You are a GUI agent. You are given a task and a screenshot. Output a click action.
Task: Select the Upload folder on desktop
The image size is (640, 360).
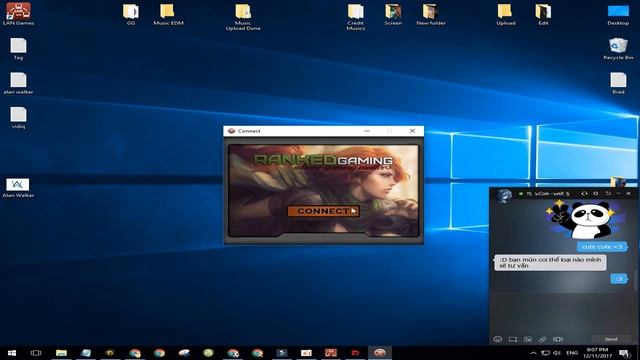pos(505,14)
